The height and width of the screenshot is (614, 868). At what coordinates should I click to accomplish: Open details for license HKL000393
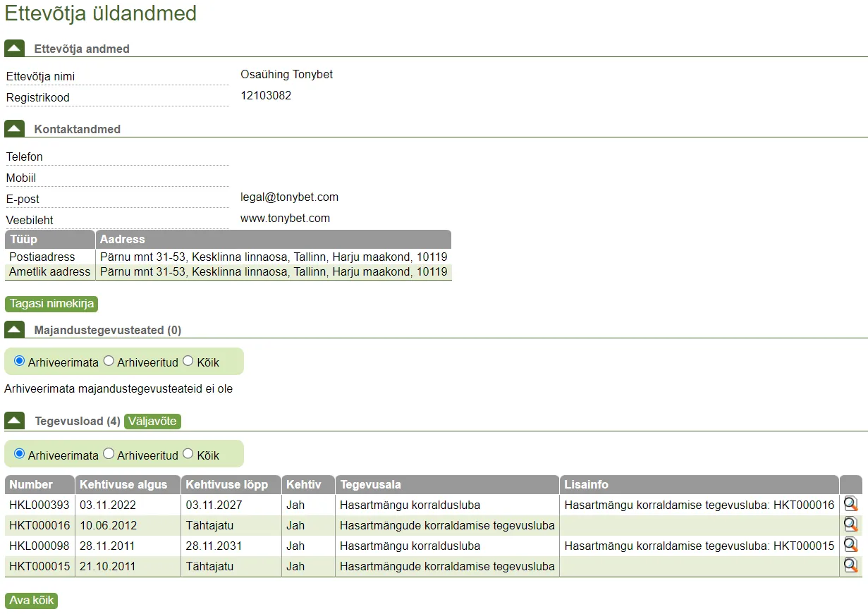(850, 504)
